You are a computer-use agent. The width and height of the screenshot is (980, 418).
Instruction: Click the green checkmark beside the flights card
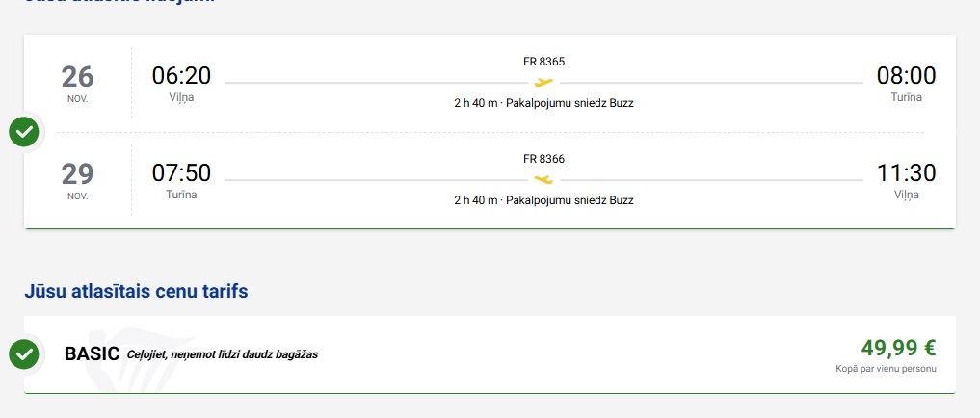click(x=24, y=132)
